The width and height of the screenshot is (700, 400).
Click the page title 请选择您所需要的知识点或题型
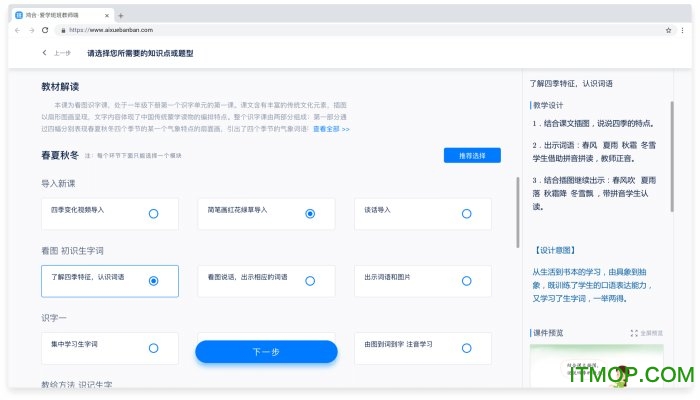coord(140,53)
